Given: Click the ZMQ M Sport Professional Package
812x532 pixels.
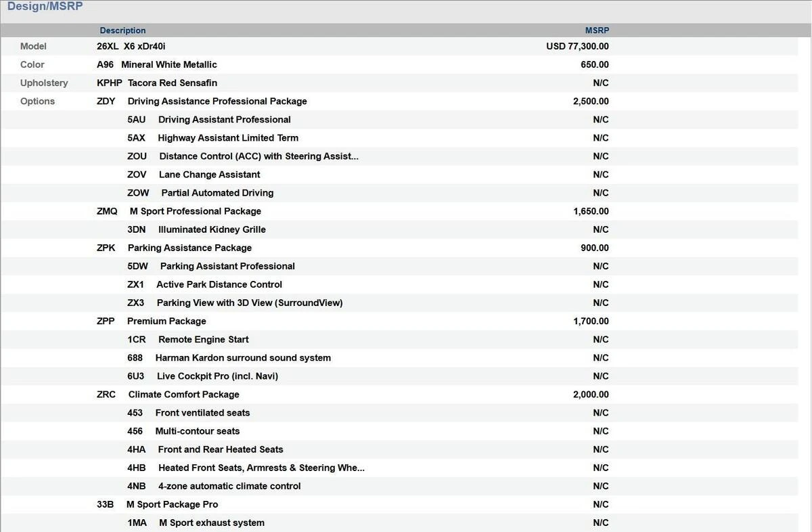Looking at the screenshot, I should point(195,211).
